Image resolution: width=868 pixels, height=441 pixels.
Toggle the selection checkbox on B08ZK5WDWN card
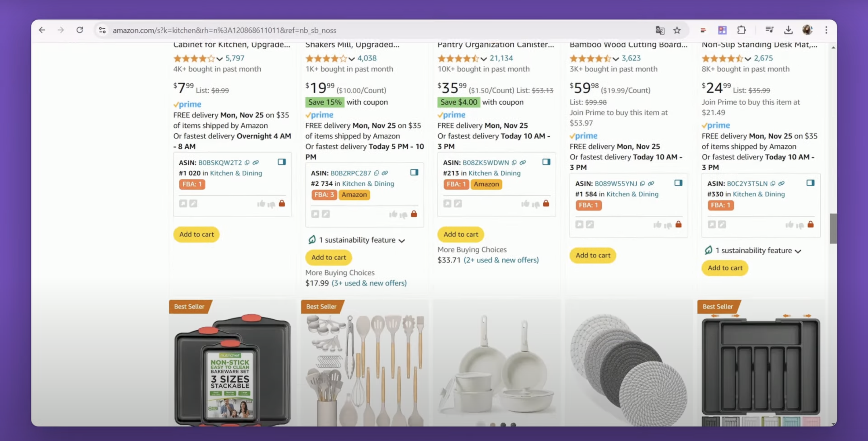(547, 162)
